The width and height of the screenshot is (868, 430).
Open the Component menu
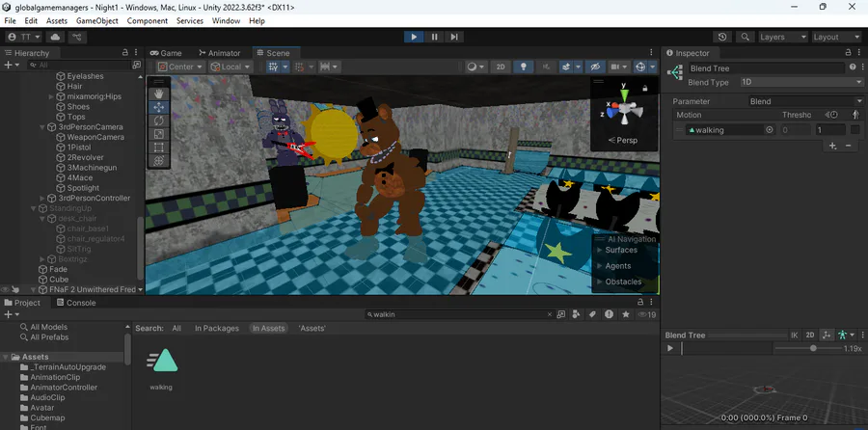pos(148,21)
